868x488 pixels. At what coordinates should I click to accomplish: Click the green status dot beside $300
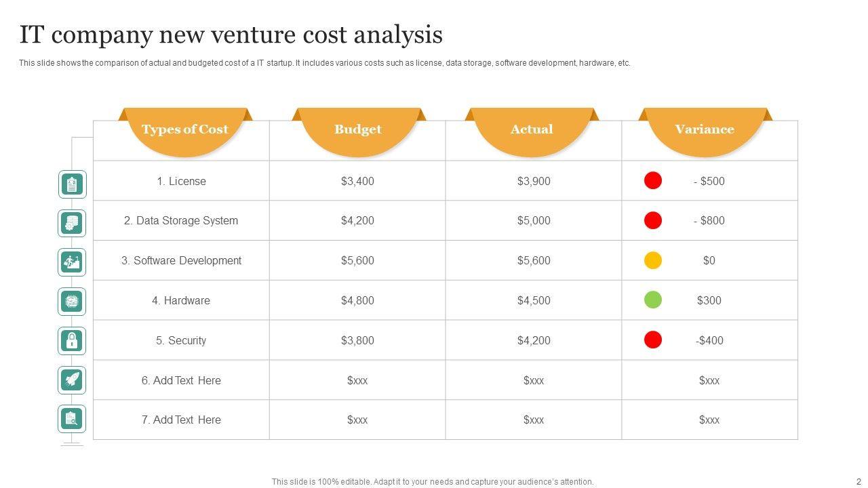652,300
